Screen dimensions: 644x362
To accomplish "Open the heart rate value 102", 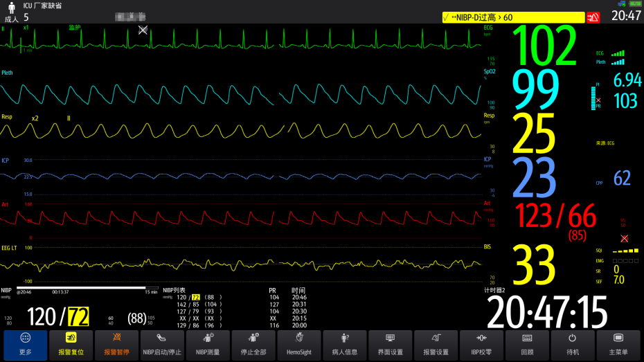I will click(x=544, y=46).
